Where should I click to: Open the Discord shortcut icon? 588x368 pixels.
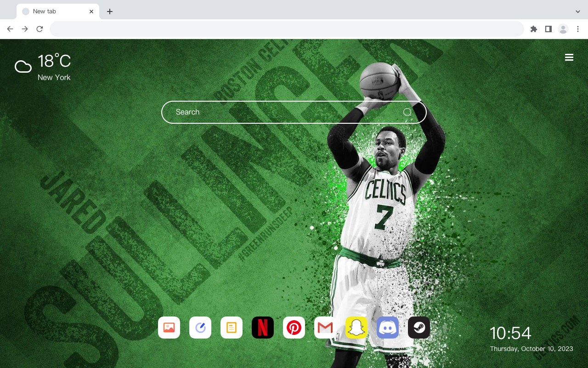pyautogui.click(x=388, y=328)
